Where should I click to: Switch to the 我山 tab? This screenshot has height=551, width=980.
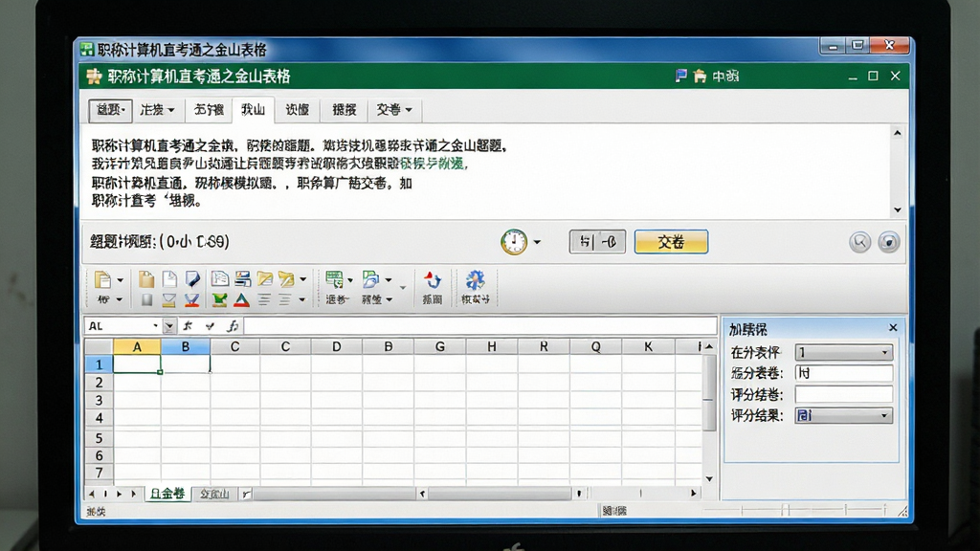253,110
